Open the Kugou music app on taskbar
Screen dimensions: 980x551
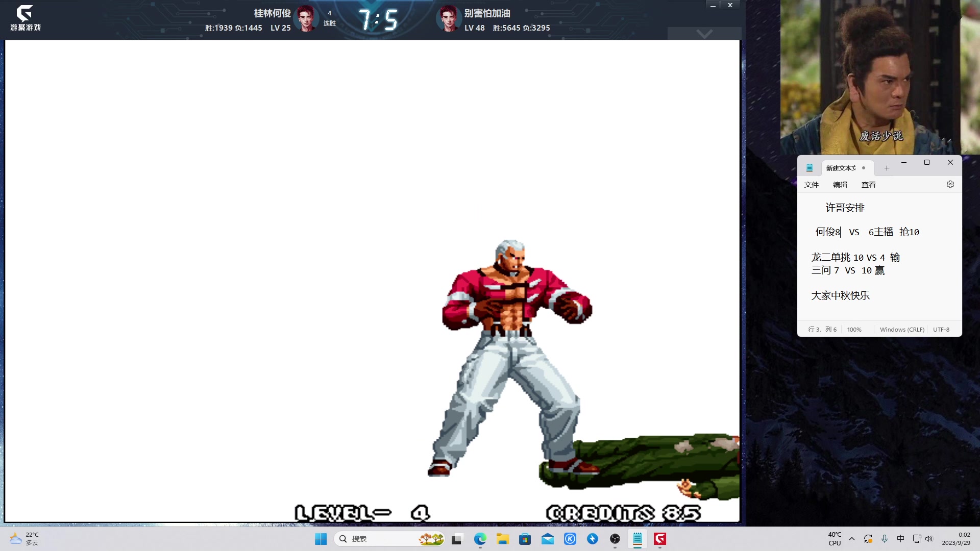pos(570,539)
